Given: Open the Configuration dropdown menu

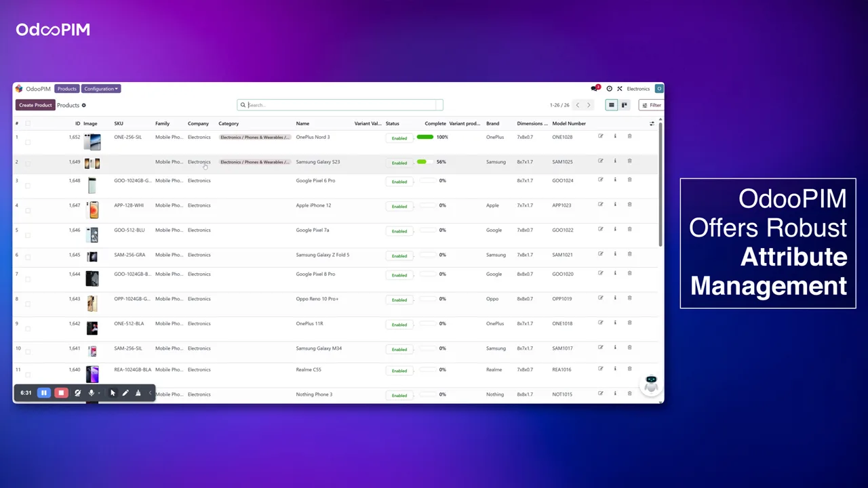Looking at the screenshot, I should (x=100, y=89).
